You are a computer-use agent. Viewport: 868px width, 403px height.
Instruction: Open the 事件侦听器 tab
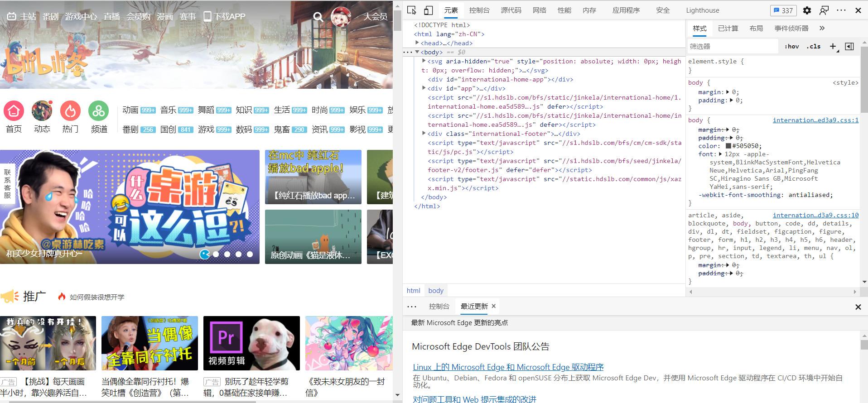tap(791, 28)
